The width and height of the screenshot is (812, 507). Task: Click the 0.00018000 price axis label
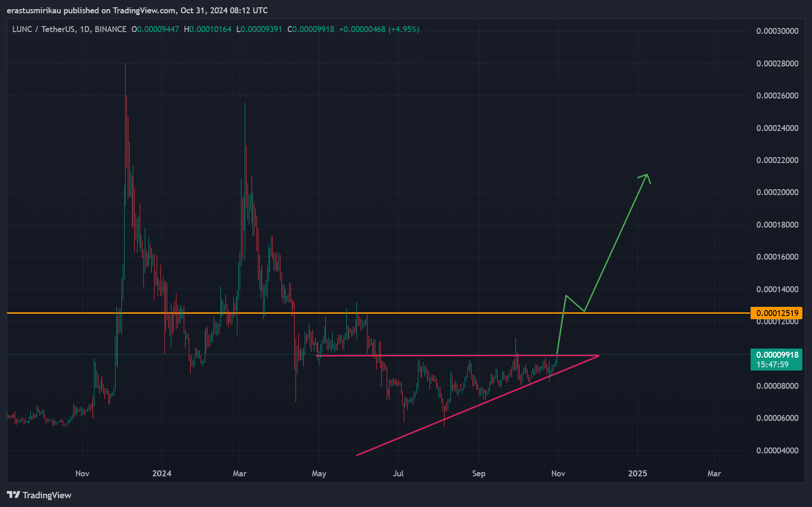point(777,225)
